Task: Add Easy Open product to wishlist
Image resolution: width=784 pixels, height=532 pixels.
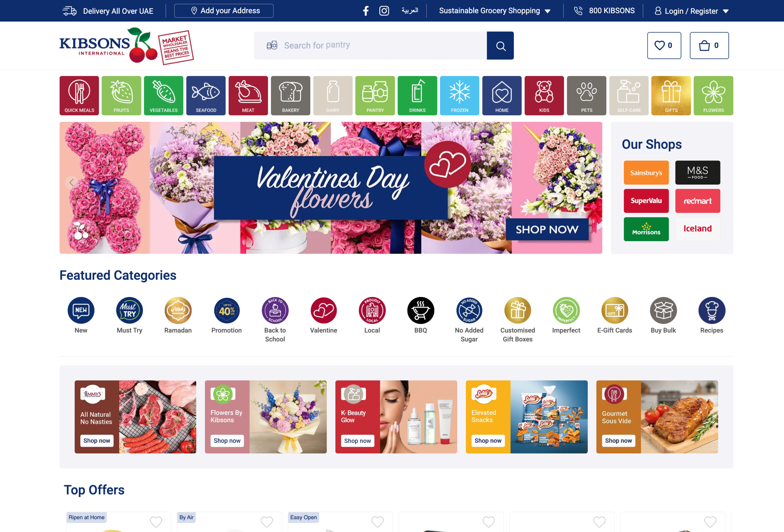Action: click(377, 522)
